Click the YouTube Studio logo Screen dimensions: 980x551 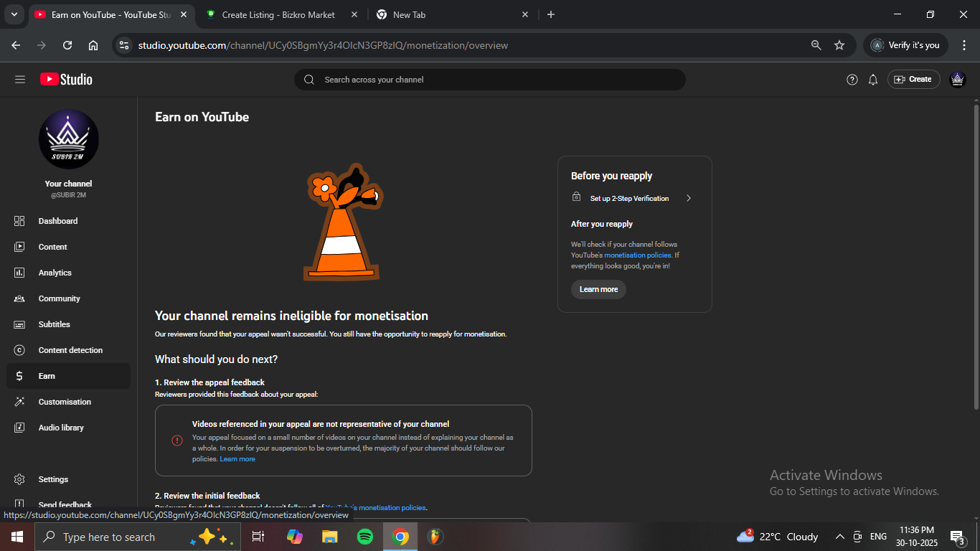click(67, 80)
